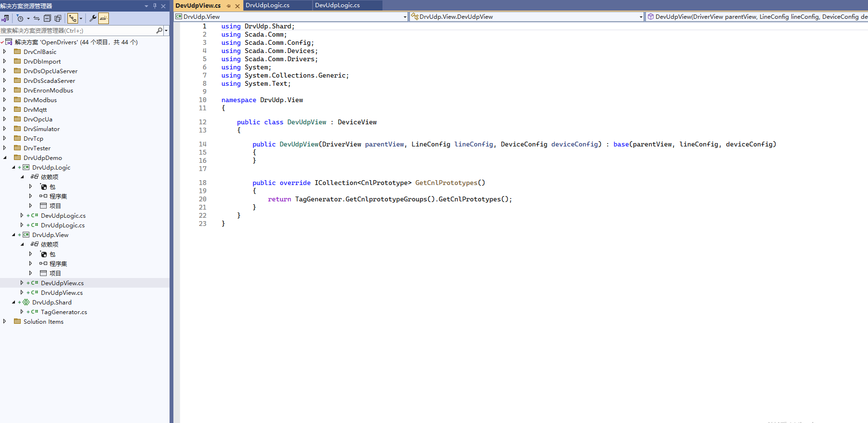Toggle the file nesting button
Screen dimensions: 868x423
click(73, 18)
